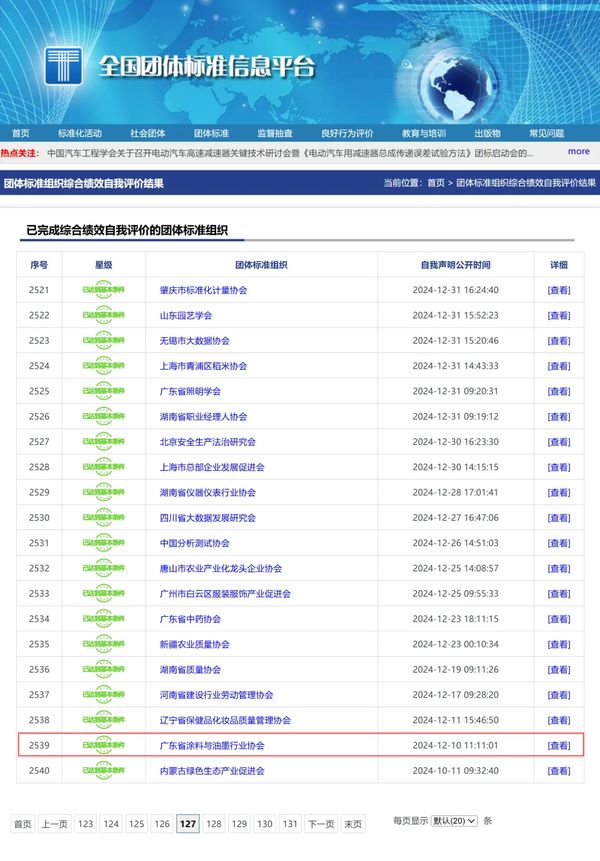Viewport: 600px width, 861px height.
Task: Open 肇庆市标准化计量协会 organization link
Action: (x=203, y=290)
